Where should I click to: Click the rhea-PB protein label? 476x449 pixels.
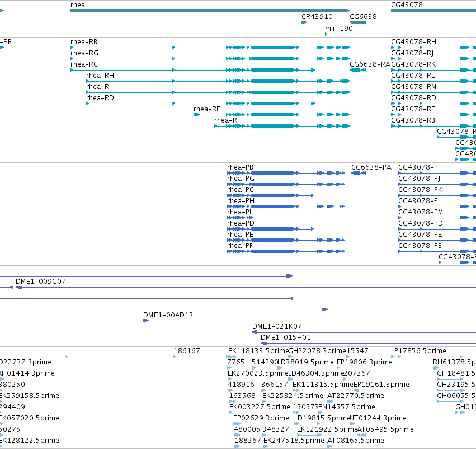pos(240,168)
